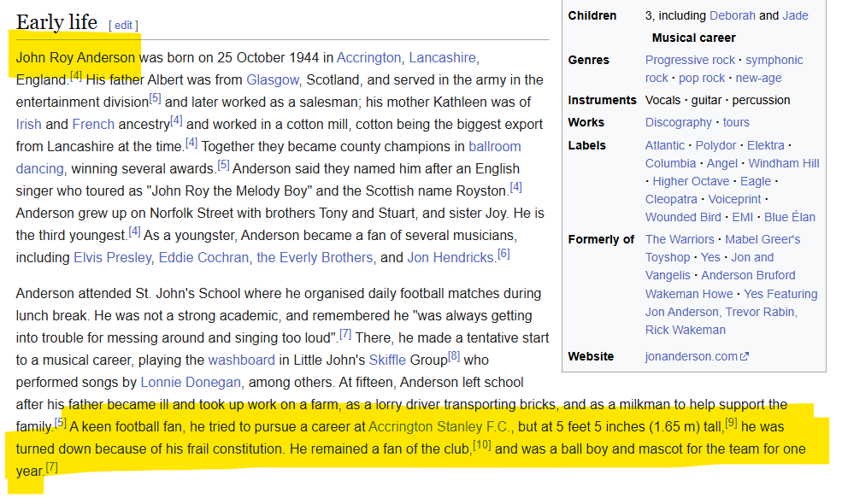
Task: Open the Angel label link
Action: tap(722, 163)
